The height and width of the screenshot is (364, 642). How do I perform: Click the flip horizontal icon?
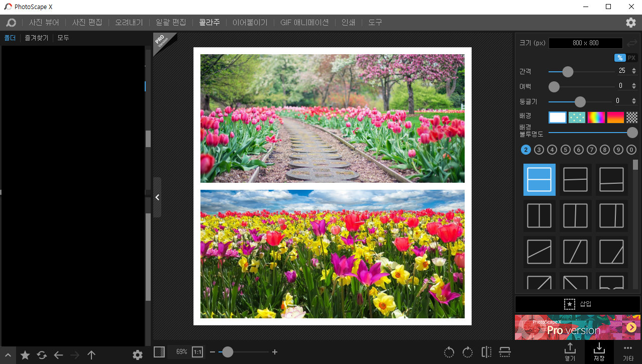pyautogui.click(x=485, y=352)
